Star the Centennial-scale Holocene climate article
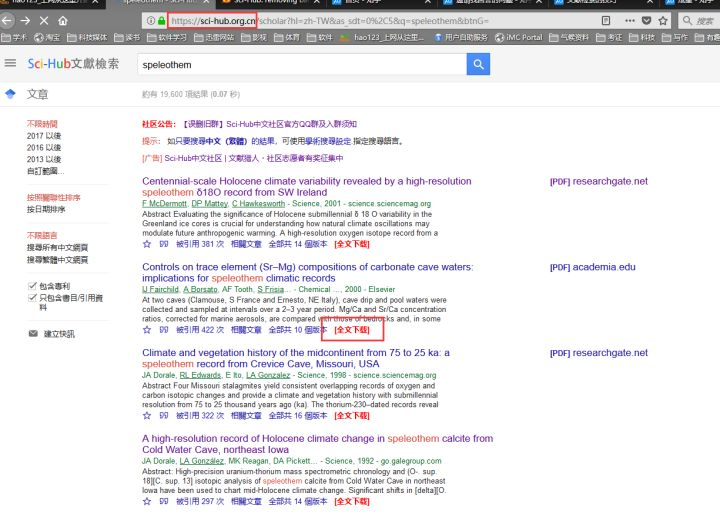This screenshot has height=520, width=720. (x=147, y=244)
